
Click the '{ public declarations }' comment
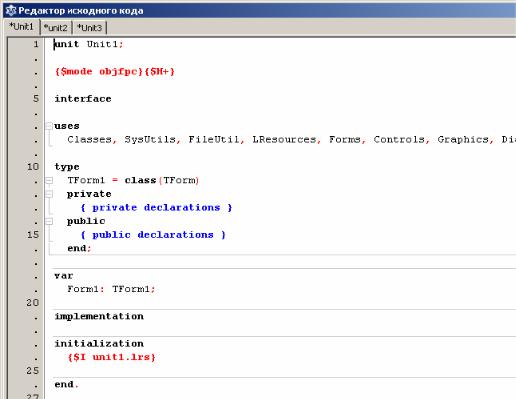(153, 235)
